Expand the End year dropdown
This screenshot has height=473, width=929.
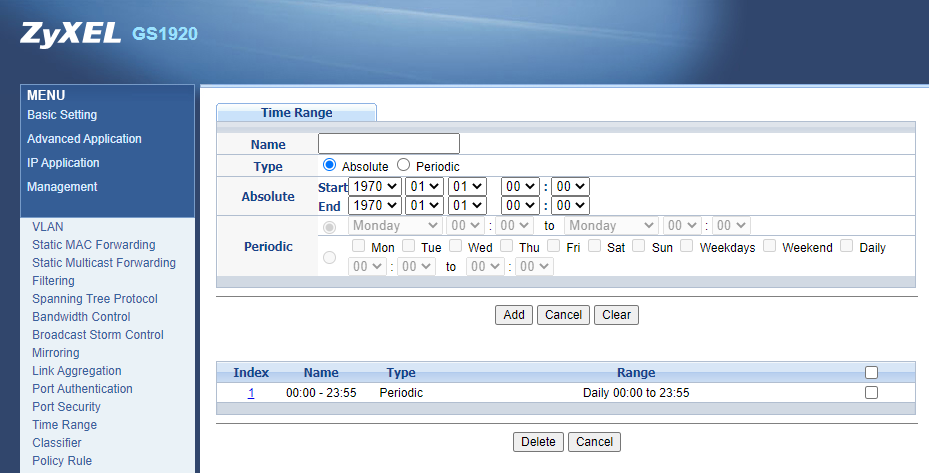375,205
